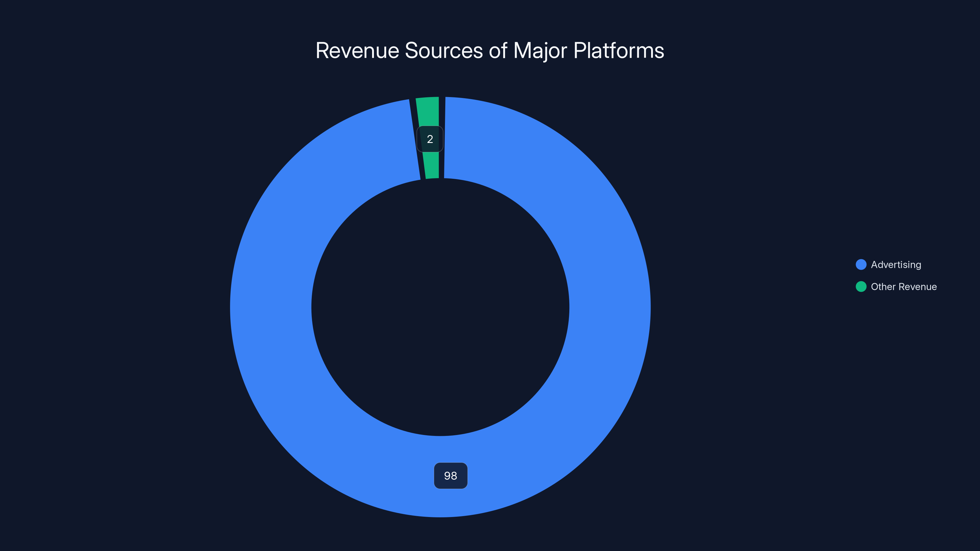
Task: Click the green Other Revenue legend marker
Action: (861, 287)
